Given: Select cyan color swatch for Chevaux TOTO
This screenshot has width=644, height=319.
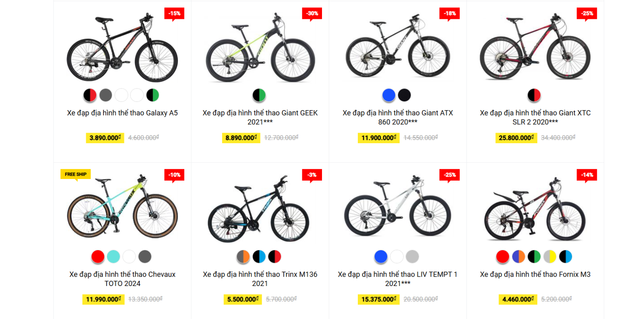Looking at the screenshot, I should coord(114,257).
